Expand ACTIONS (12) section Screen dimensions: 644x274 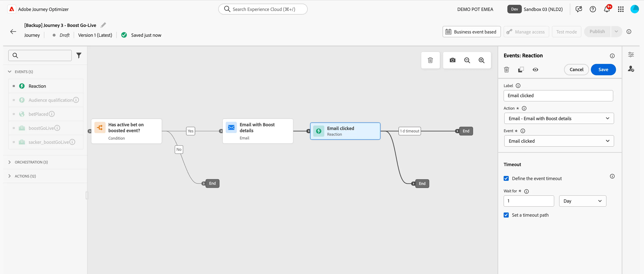pyautogui.click(x=9, y=176)
